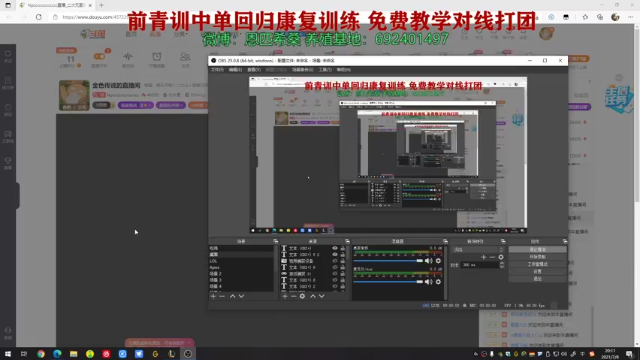The image size is (640, 360).
Task: Open source properties gear in Sources panel
Action: 302,296
